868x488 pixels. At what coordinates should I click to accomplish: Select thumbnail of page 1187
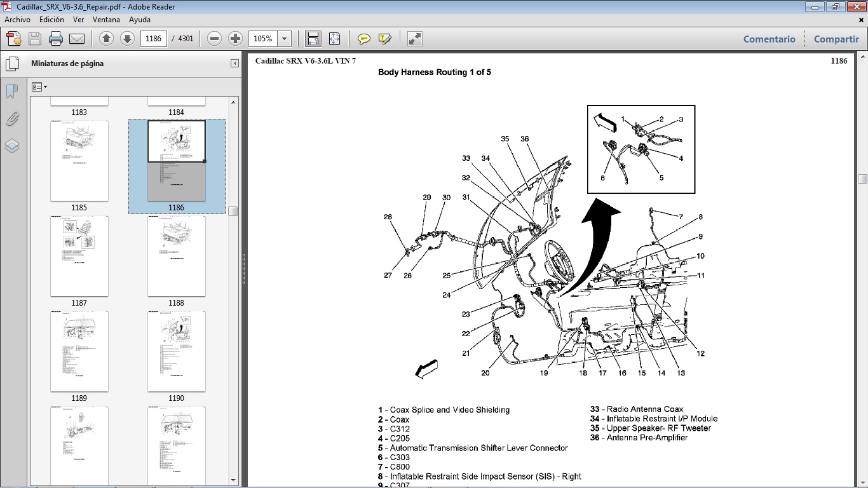[x=79, y=256]
